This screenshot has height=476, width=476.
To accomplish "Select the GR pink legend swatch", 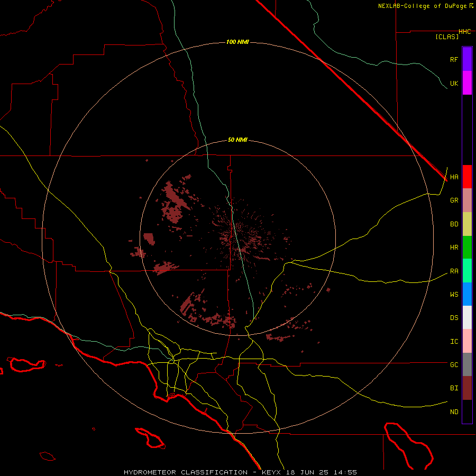I will pos(467,200).
